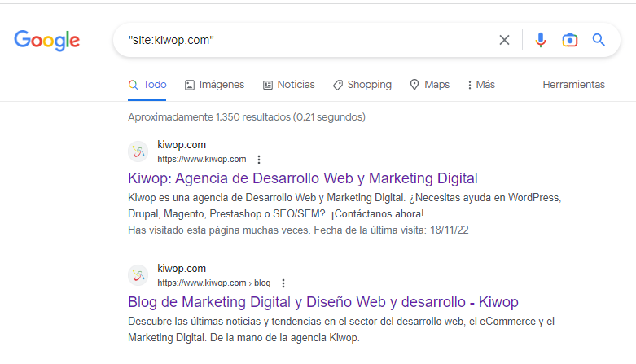This screenshot has height=364, width=636.
Task: Click the Google logo
Action: [46, 41]
